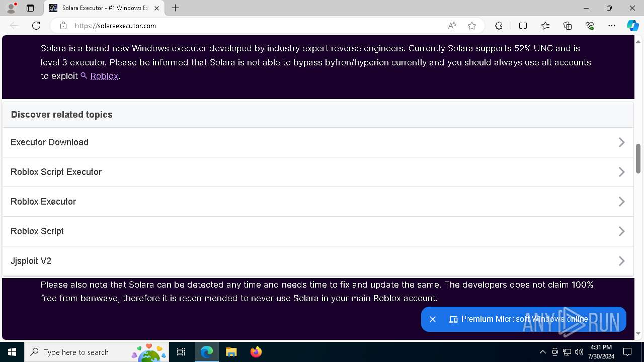Open the Windows Start menu
This screenshot has height=362, width=644.
click(12, 352)
